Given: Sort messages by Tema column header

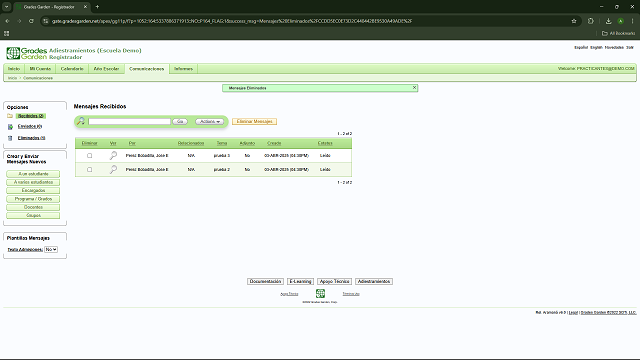Looking at the screenshot, I should (222, 143).
